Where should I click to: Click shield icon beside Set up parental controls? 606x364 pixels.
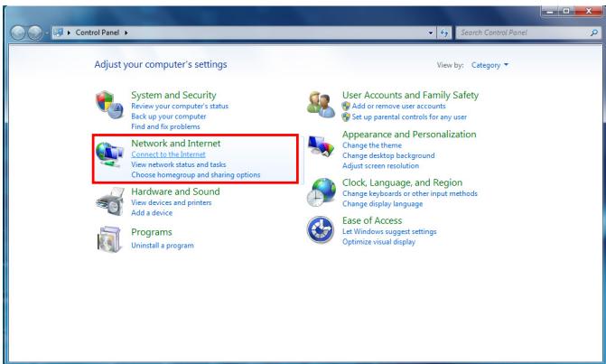tap(346, 117)
